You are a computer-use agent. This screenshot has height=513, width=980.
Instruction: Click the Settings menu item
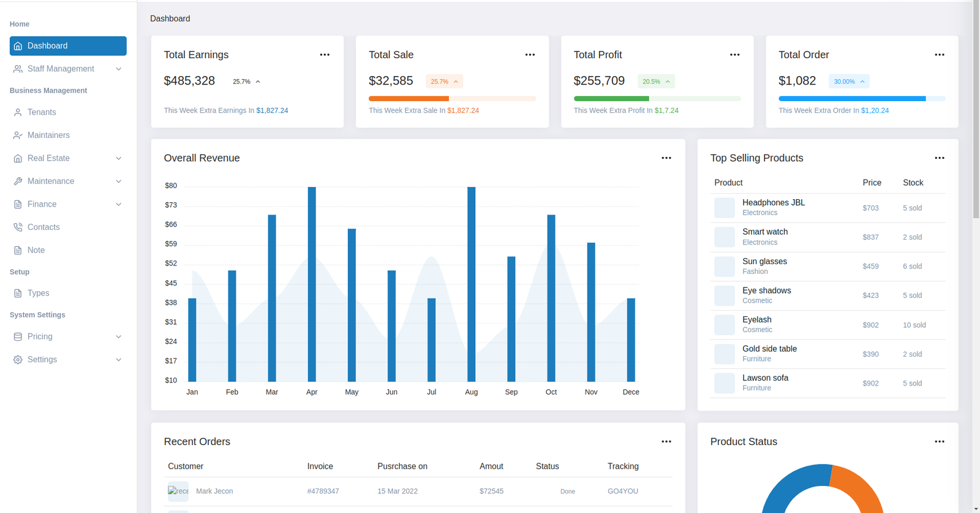point(42,360)
